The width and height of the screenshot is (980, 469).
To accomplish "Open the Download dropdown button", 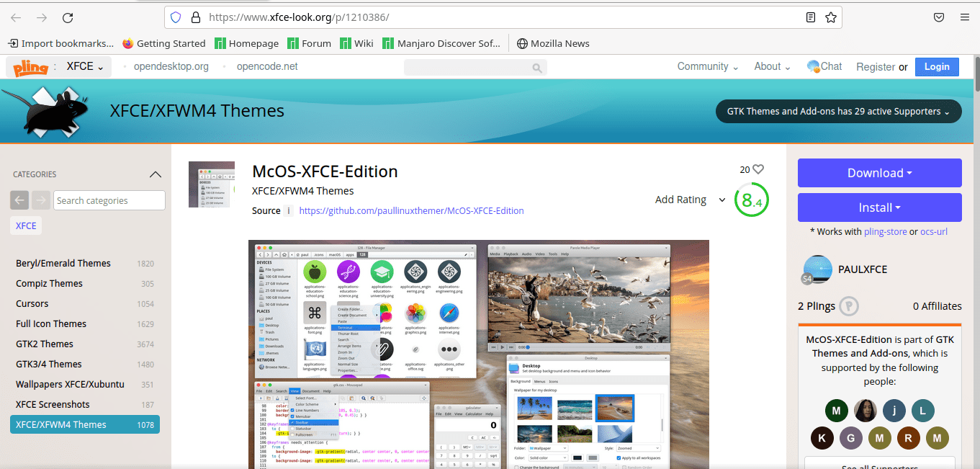I will 879,173.
